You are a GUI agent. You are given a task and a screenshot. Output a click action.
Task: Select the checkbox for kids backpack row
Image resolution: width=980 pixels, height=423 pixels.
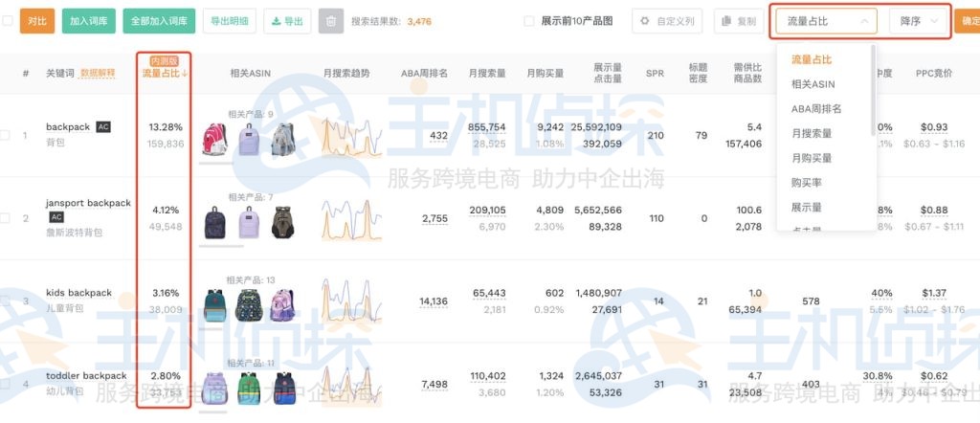tap(5, 301)
